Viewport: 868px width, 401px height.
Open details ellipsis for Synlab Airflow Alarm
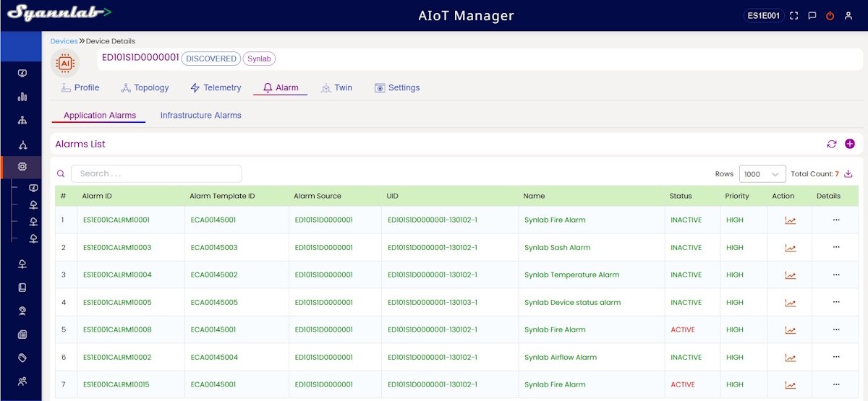coord(836,357)
